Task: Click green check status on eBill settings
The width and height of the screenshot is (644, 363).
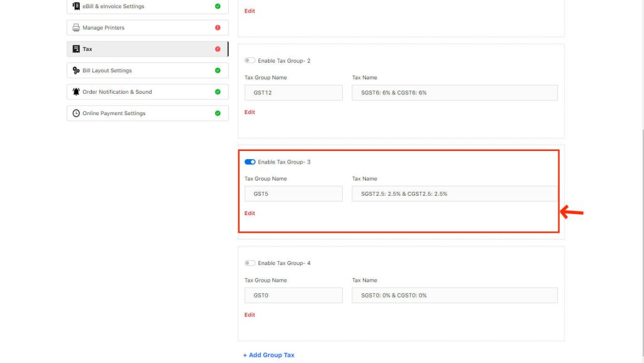Action: tap(218, 6)
